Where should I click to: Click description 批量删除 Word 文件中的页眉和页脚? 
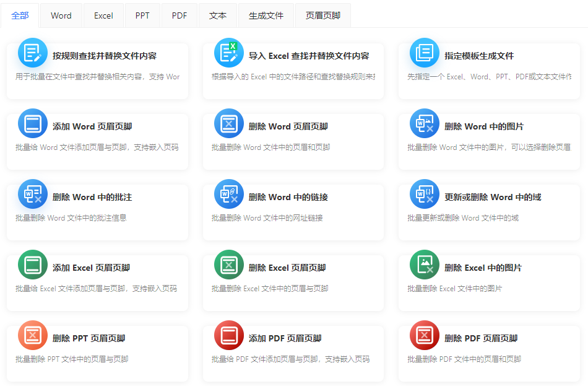point(270,147)
